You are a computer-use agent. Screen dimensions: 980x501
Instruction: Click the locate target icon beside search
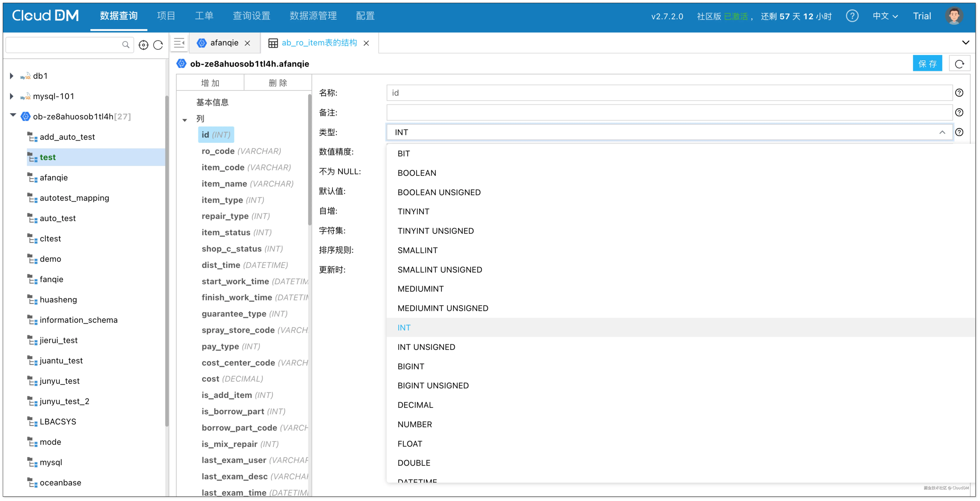coord(143,45)
